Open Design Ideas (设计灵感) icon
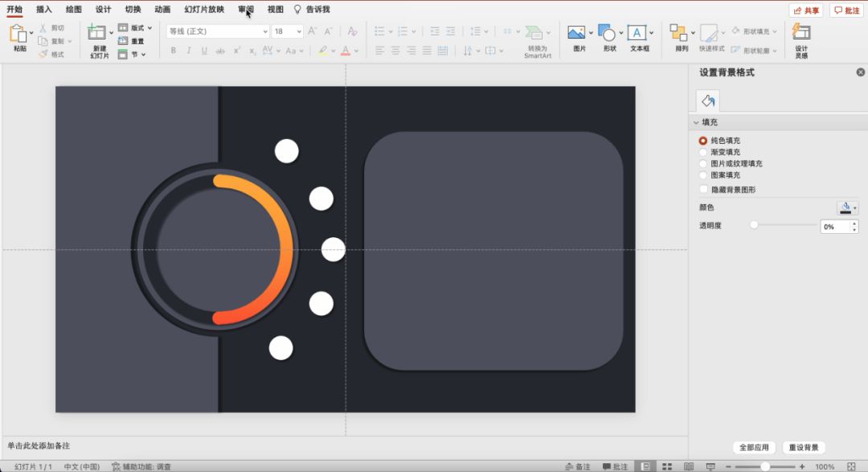The height and width of the screenshot is (472, 868). point(800,33)
